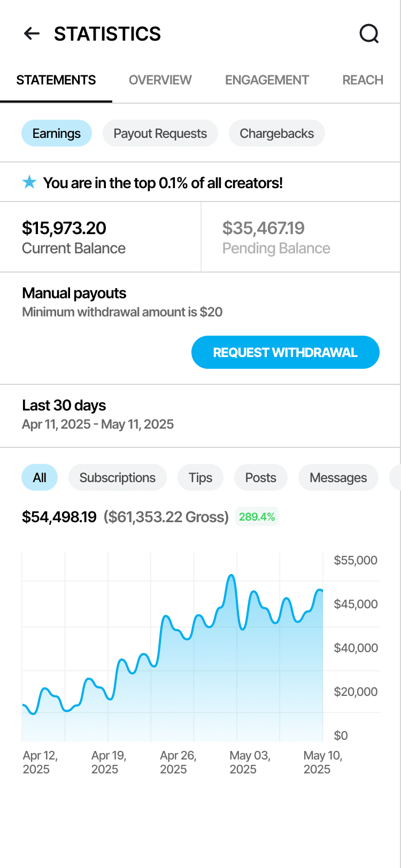Filter earnings chart by Subscriptions
Viewport: 401px width, 868px height.
pos(118,478)
